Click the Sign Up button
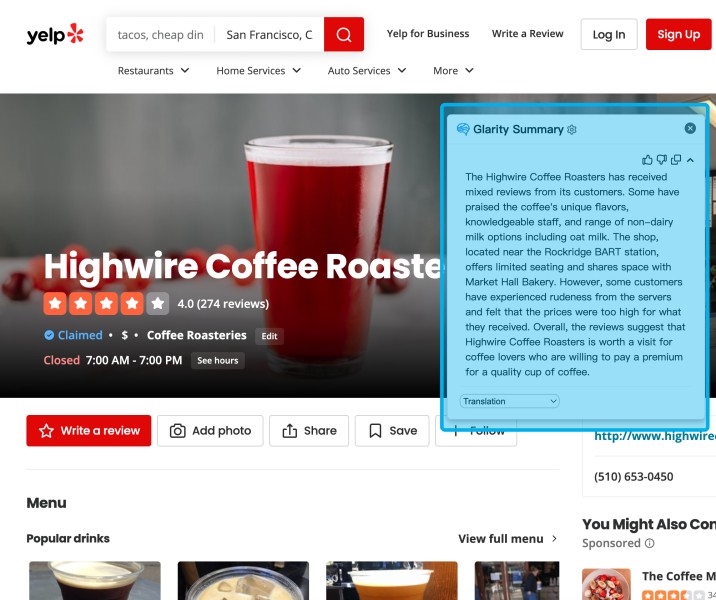This screenshot has height=600, width=716. click(679, 34)
